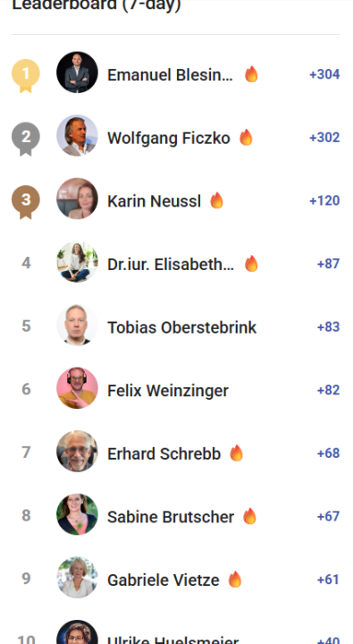353x644 pixels.
Task: Open the Wolfgang Ficzko name link
Action: pos(169,138)
